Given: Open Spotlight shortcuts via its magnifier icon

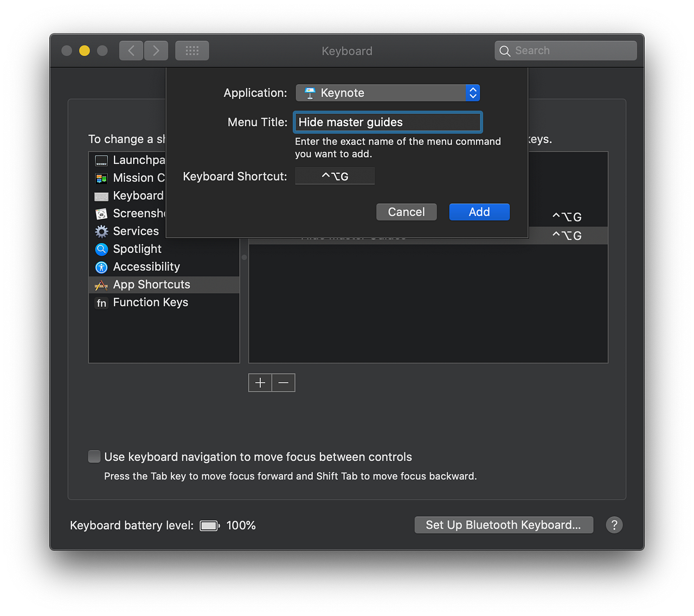Looking at the screenshot, I should pos(101,249).
